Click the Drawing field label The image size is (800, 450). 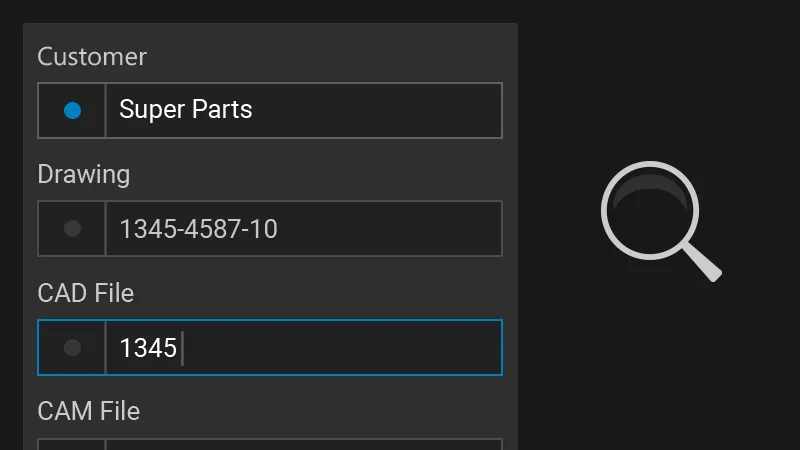[84, 174]
